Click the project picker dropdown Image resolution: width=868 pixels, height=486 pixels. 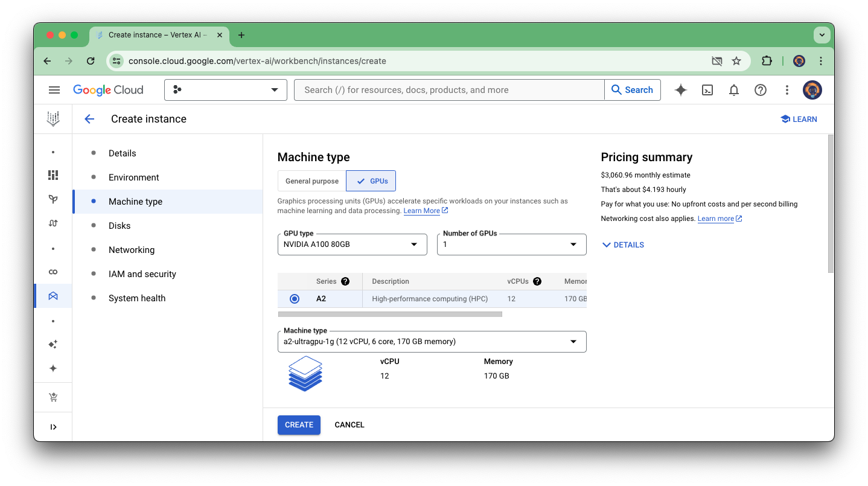click(x=226, y=89)
